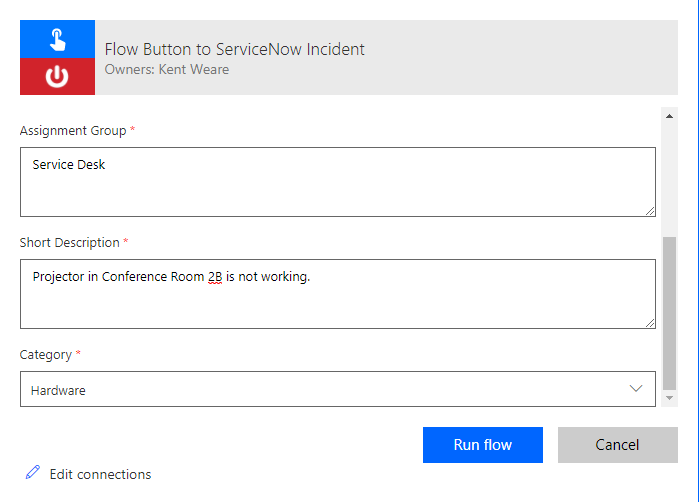Click the Short Description box resize grip

(x=650, y=322)
